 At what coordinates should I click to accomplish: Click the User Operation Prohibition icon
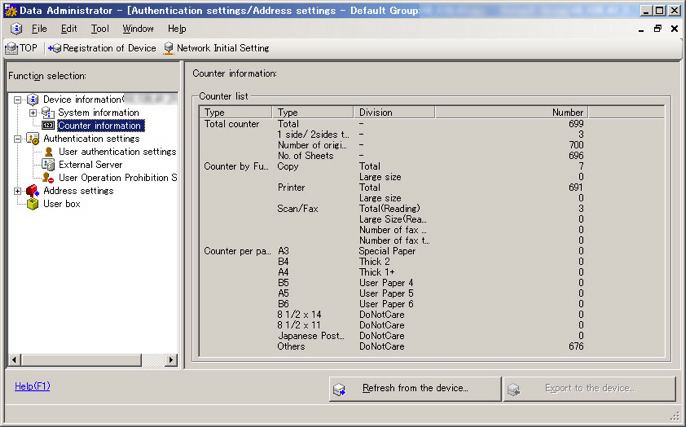(x=48, y=178)
